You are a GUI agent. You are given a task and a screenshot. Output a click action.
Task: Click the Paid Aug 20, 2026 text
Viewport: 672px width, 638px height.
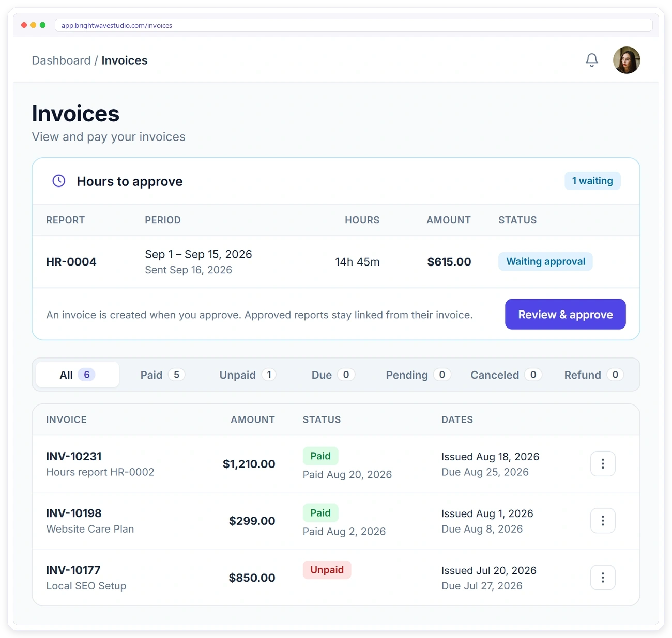(347, 474)
